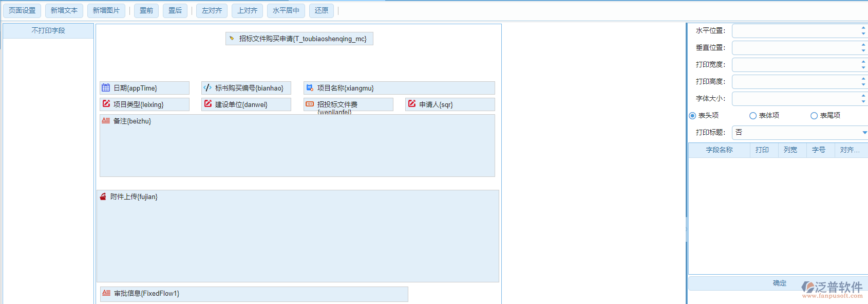Click the edit icon beside 申请人{sqr}

tap(411, 104)
